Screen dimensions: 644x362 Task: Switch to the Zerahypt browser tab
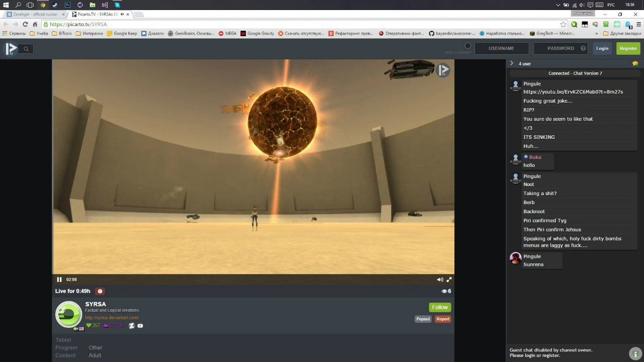pyautogui.click(x=35, y=14)
